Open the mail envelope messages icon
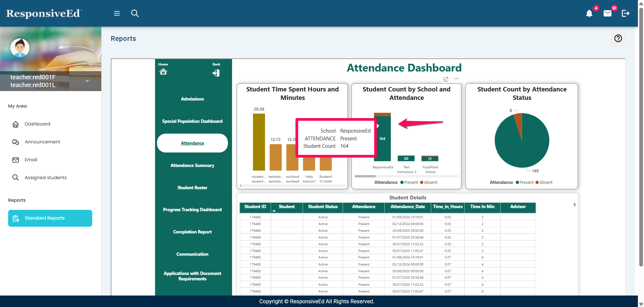 [607, 13]
